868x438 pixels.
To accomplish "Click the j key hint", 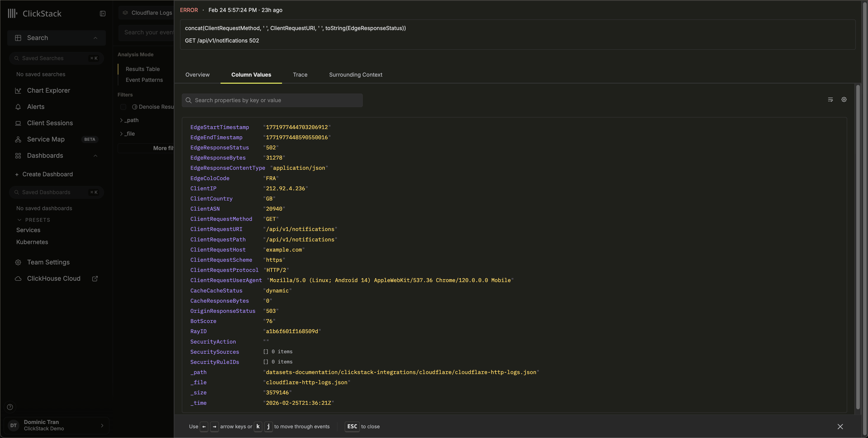I will [268, 426].
